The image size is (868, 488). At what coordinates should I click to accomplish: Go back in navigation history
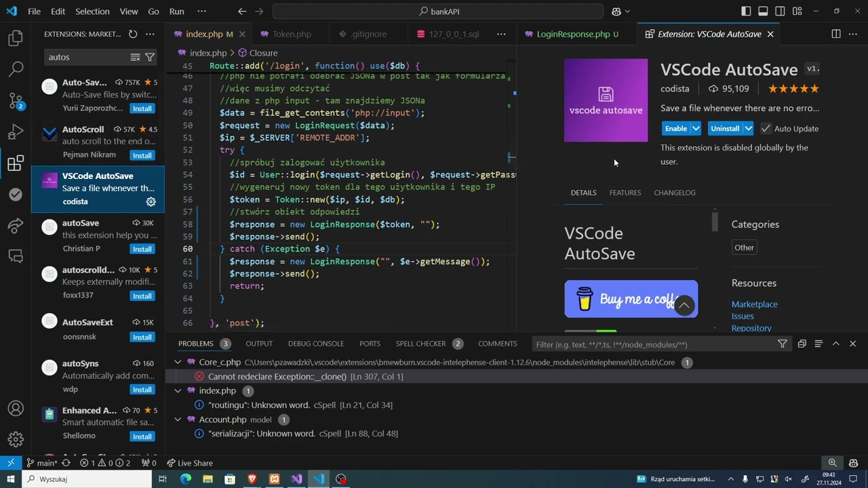pyautogui.click(x=242, y=12)
